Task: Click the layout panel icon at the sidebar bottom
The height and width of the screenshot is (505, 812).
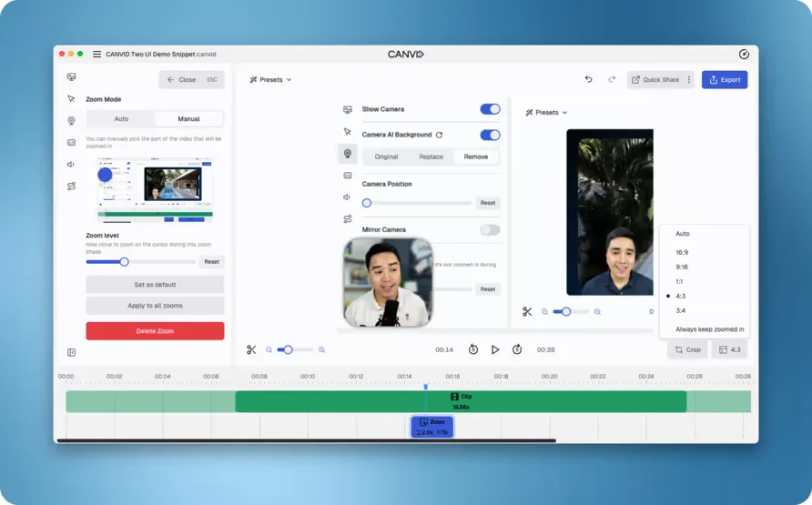Action: (71, 352)
